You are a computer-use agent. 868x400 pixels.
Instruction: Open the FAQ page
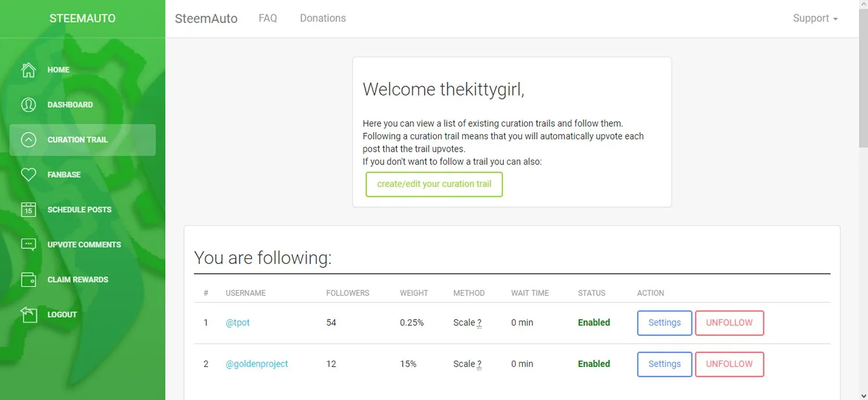[x=268, y=19]
